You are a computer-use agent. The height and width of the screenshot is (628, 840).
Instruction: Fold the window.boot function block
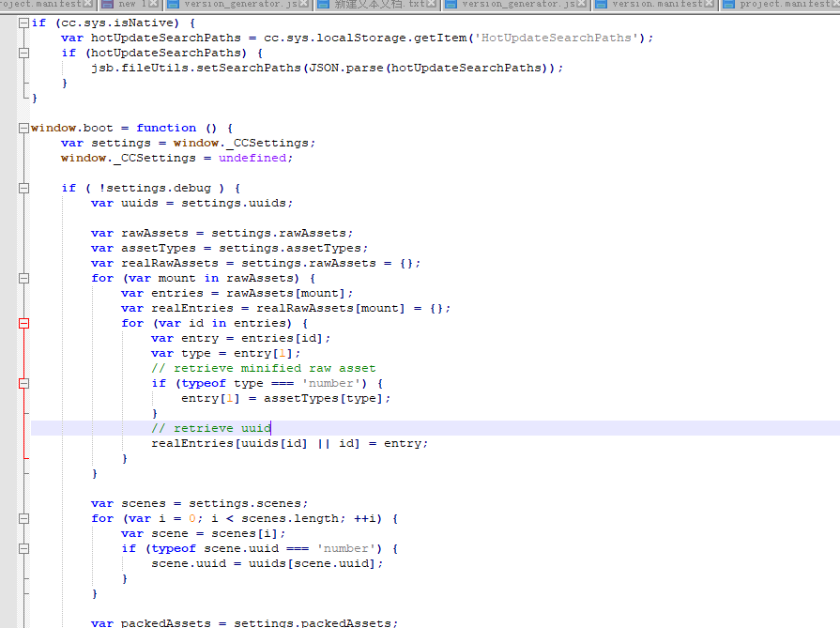point(23,128)
